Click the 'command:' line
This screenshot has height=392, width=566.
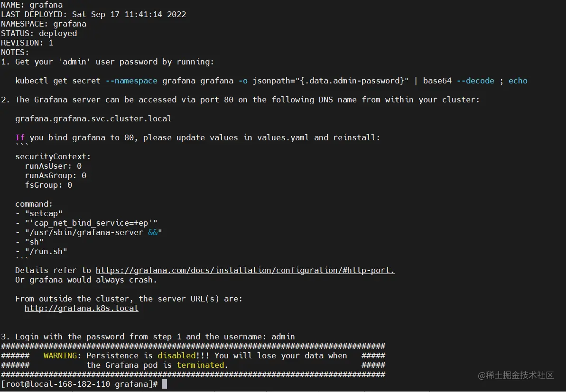coord(34,204)
